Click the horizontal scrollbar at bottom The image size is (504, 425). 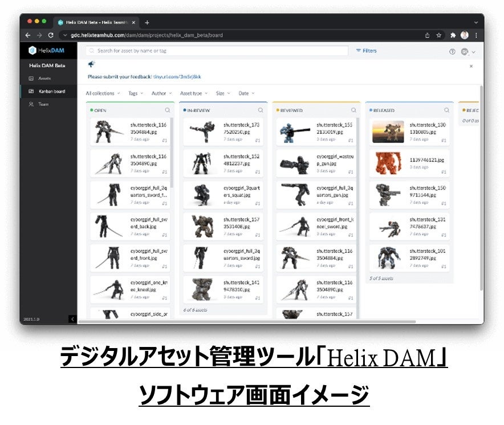pyautogui.click(x=247, y=321)
